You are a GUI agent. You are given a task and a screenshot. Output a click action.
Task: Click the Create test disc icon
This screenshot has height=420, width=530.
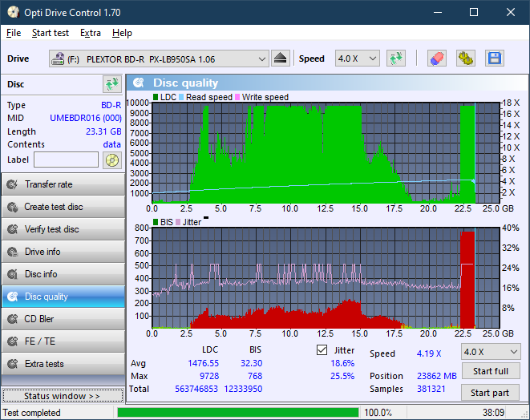pos(13,207)
